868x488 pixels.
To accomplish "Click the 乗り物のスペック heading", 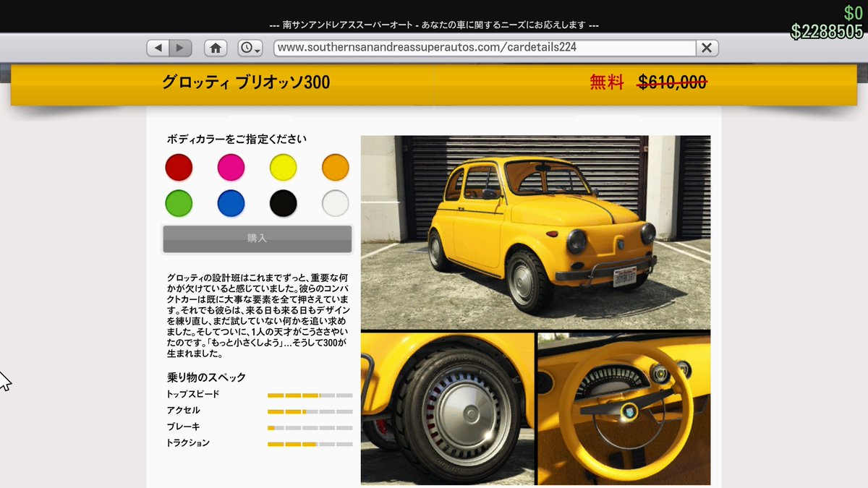I will [206, 377].
